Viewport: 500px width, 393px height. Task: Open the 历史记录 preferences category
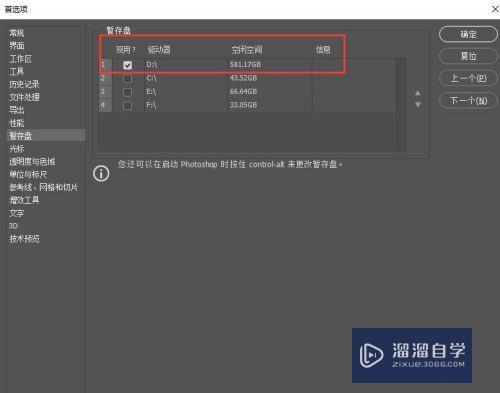tap(24, 84)
